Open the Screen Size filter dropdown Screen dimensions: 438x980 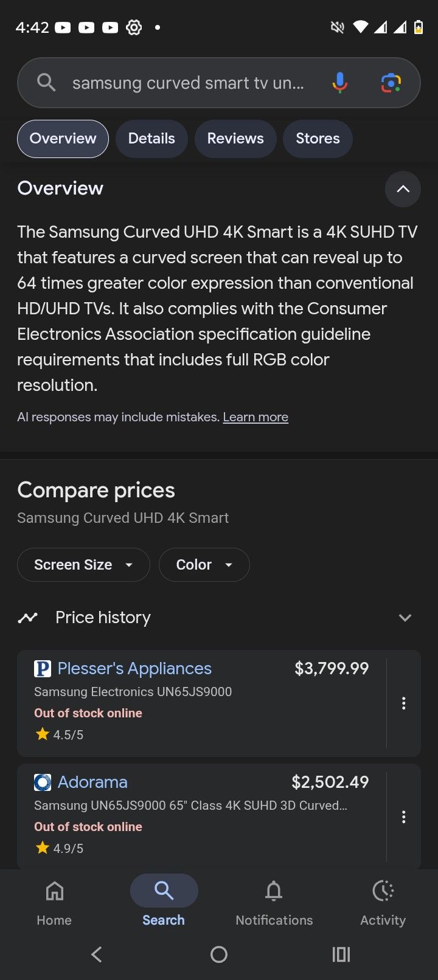pyautogui.click(x=83, y=565)
